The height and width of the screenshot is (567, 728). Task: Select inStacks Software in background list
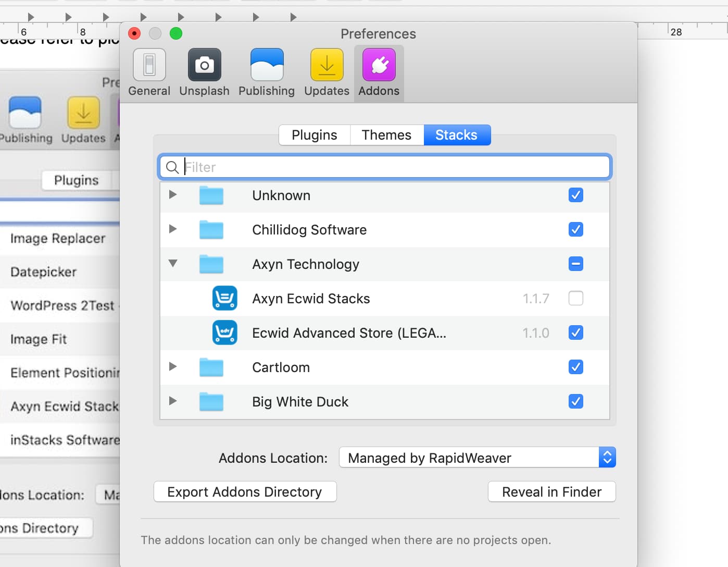click(65, 440)
